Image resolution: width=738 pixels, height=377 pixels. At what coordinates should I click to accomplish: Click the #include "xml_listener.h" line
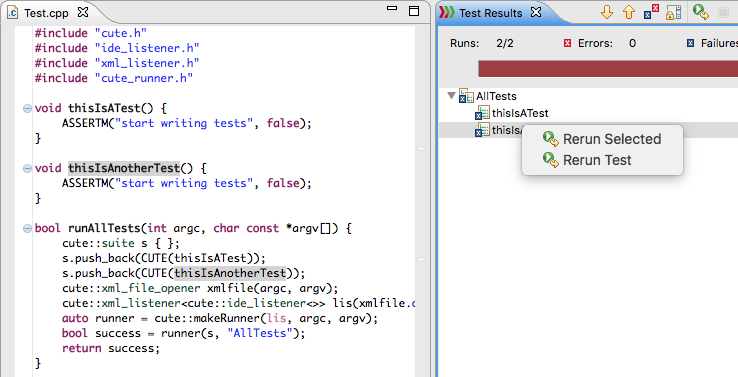(x=117, y=63)
